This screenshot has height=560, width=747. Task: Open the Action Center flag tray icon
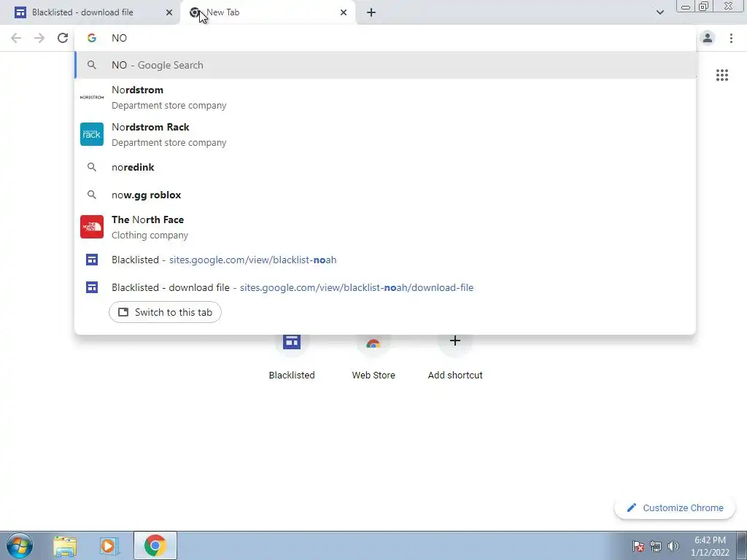pyautogui.click(x=638, y=546)
